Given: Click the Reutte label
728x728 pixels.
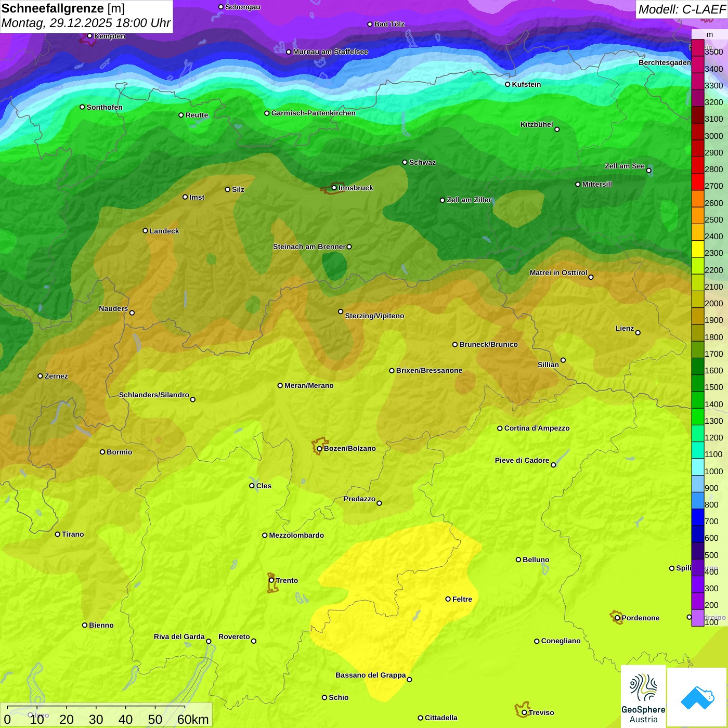Looking at the screenshot, I should (197, 115).
